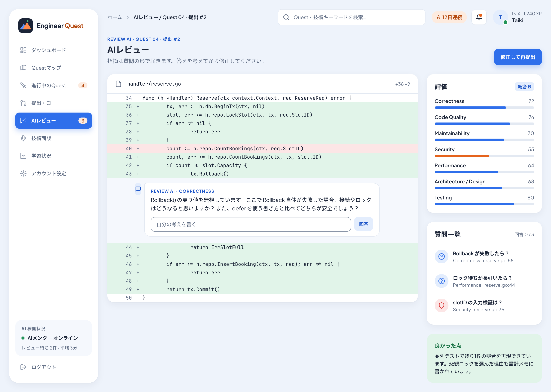
Task: Focus the Quest keyword search field
Action: pyautogui.click(x=351, y=17)
